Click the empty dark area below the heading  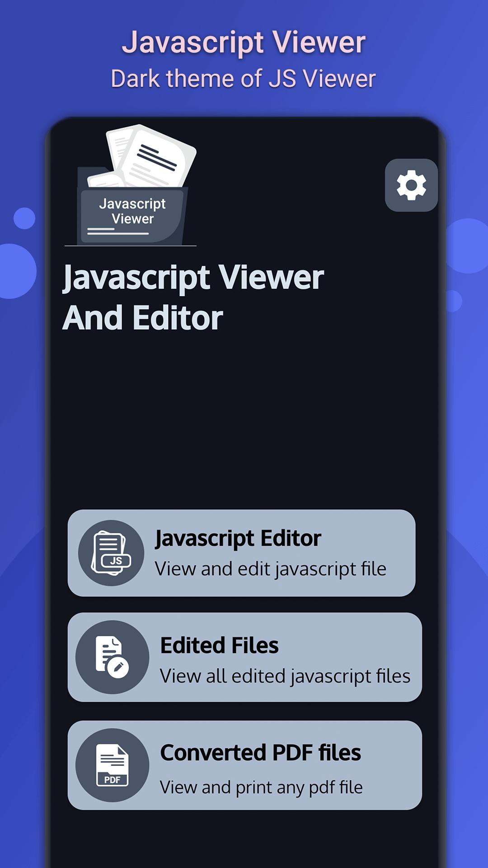pyautogui.click(x=244, y=420)
